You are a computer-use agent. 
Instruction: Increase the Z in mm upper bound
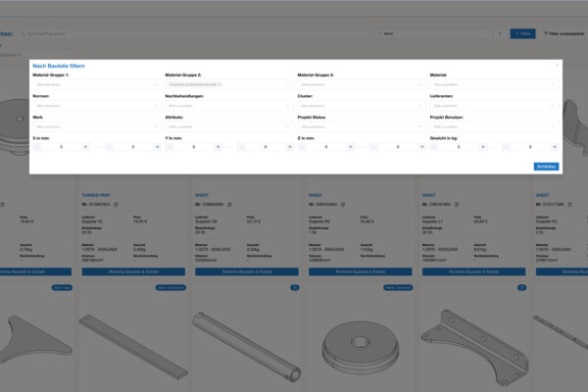(x=421, y=147)
